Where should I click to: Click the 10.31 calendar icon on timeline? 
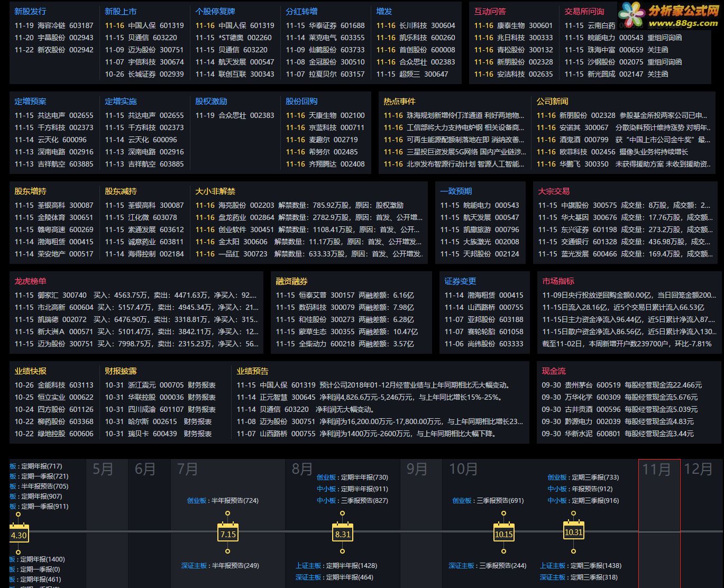(x=573, y=531)
